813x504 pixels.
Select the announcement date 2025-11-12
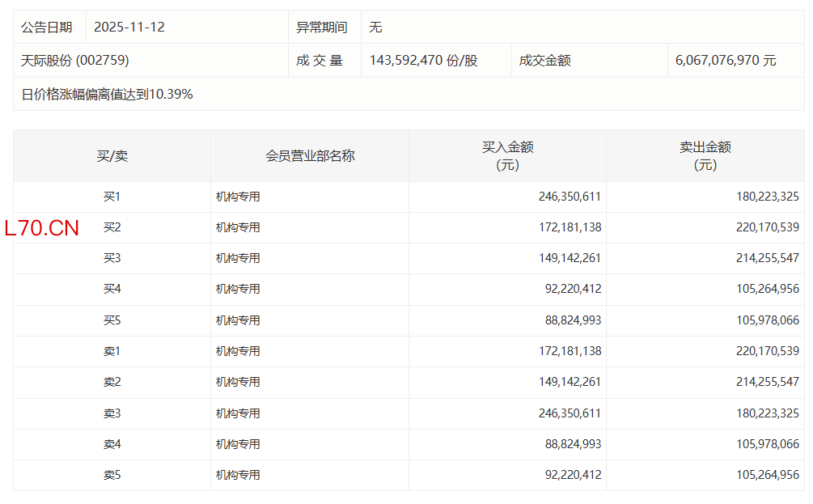click(x=129, y=27)
